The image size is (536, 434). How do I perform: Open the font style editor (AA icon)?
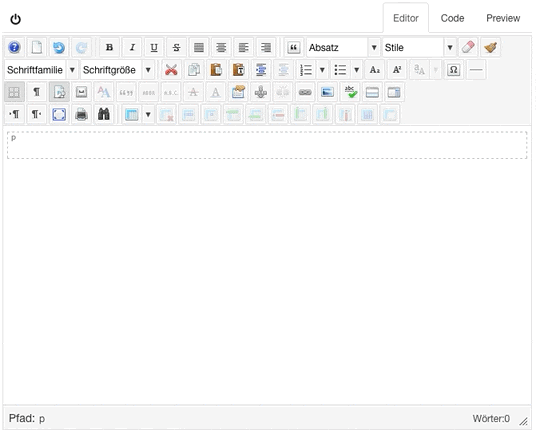(x=104, y=92)
